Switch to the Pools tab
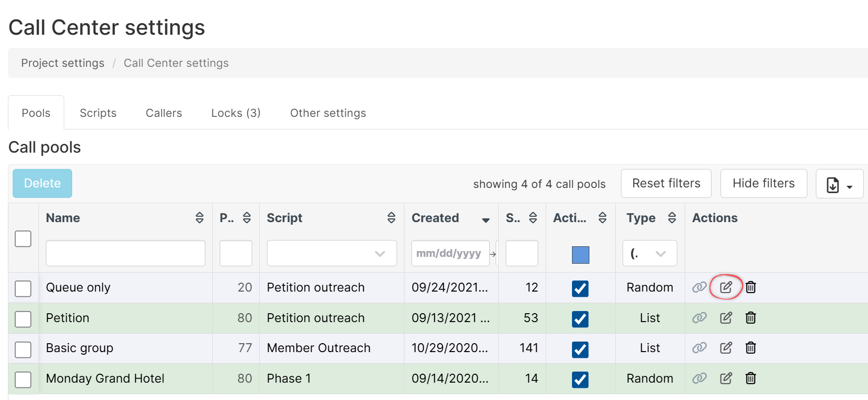868x400 pixels. pos(36,113)
